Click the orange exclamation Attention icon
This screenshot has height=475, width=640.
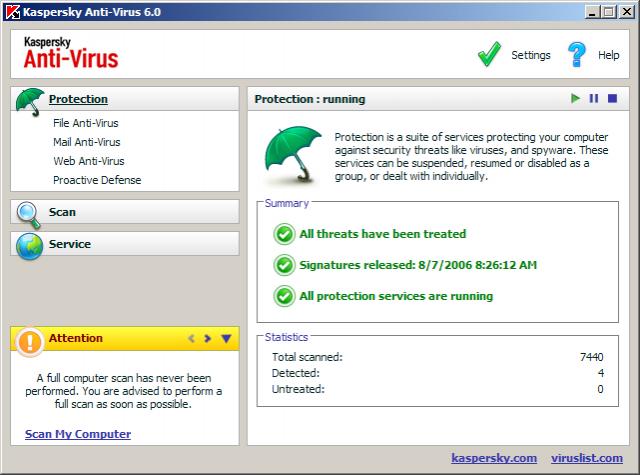[x=29, y=341]
